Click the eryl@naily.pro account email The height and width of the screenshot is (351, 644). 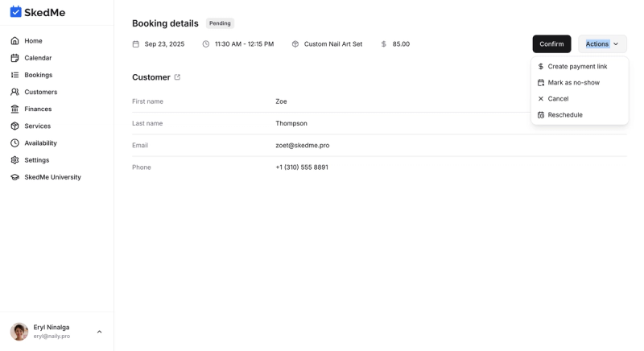(52, 337)
